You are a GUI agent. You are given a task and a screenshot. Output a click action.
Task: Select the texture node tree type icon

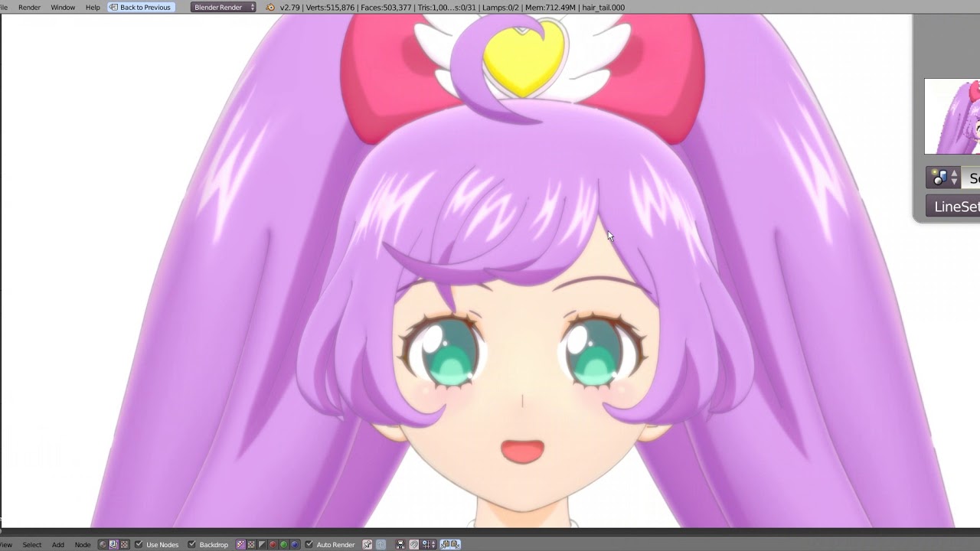(x=124, y=545)
